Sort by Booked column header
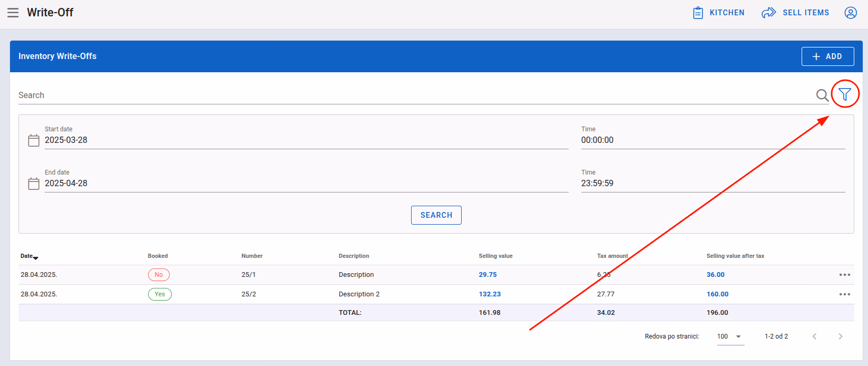868x366 pixels. [x=158, y=256]
